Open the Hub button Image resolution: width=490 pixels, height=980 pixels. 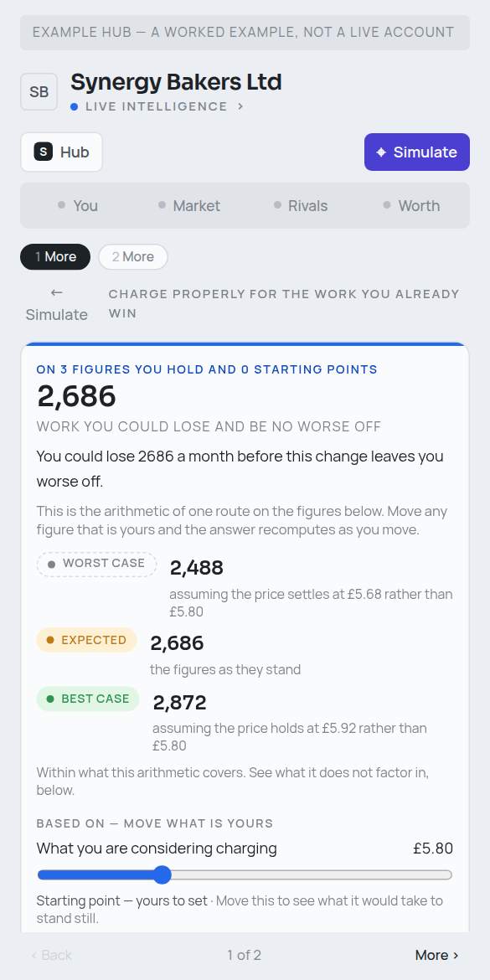[x=61, y=152]
